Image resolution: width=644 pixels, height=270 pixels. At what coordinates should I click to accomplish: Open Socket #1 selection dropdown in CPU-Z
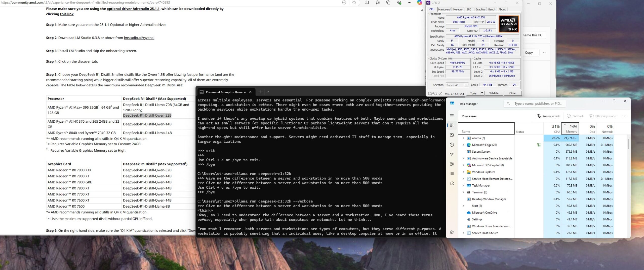pyautogui.click(x=457, y=85)
